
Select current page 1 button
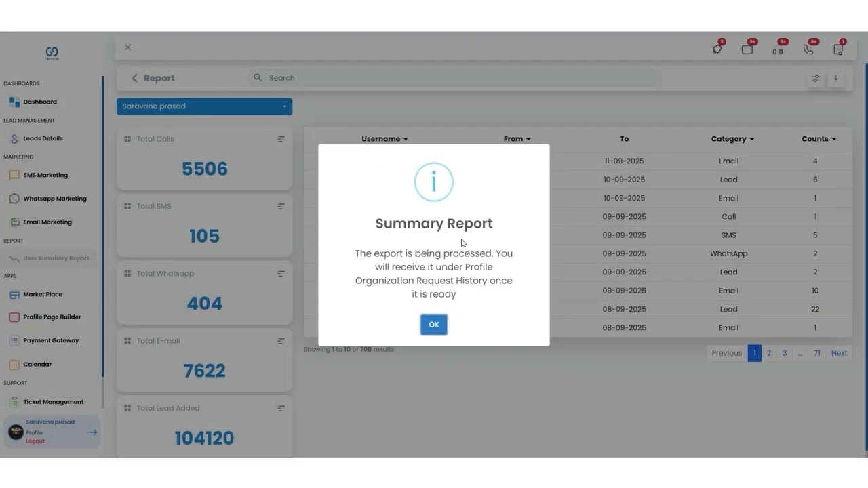[754, 353]
